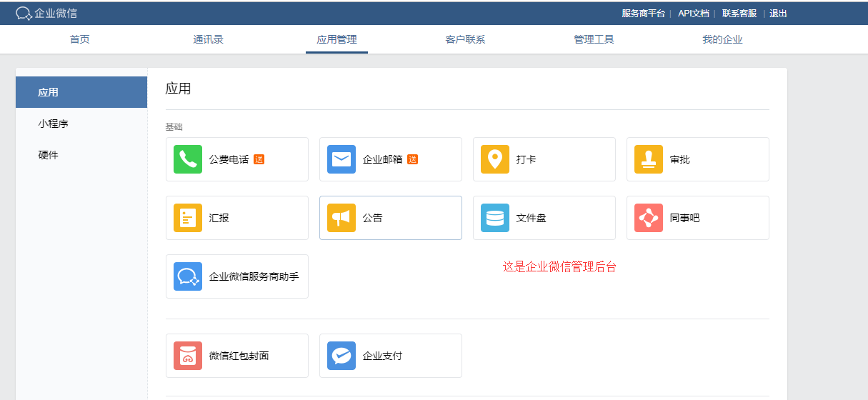
Task: Open the 服务商平台 link
Action: point(643,13)
